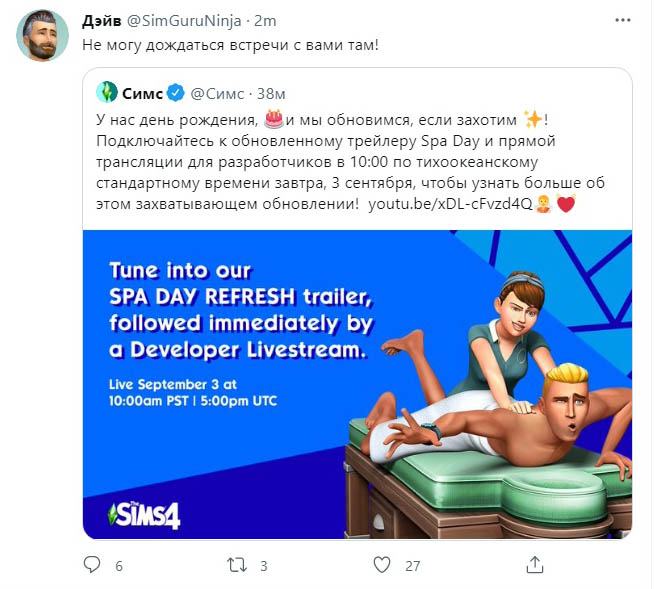Screen dimensions: 657x589
Task: Open Дэйв's profile avatar picture
Action: (x=42, y=35)
